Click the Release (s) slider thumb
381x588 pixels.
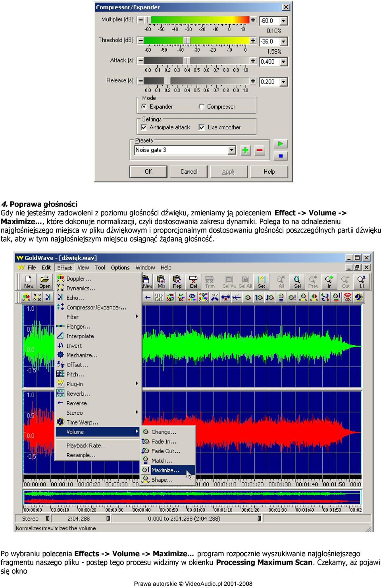coord(167,81)
